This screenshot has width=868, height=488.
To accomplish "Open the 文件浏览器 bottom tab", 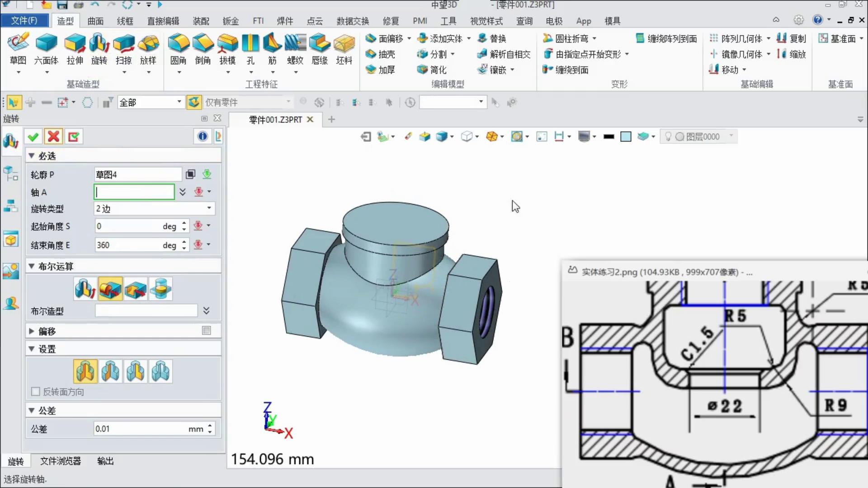I will (61, 461).
